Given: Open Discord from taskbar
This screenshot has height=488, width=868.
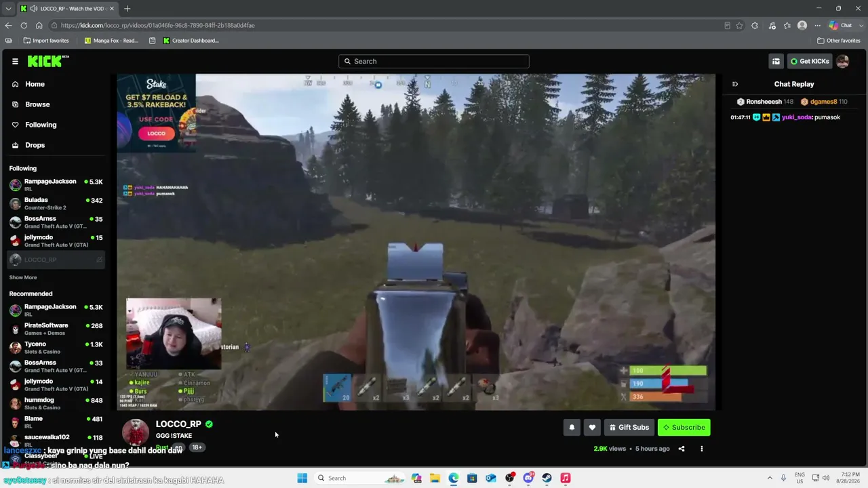Looking at the screenshot, I should [x=528, y=478].
